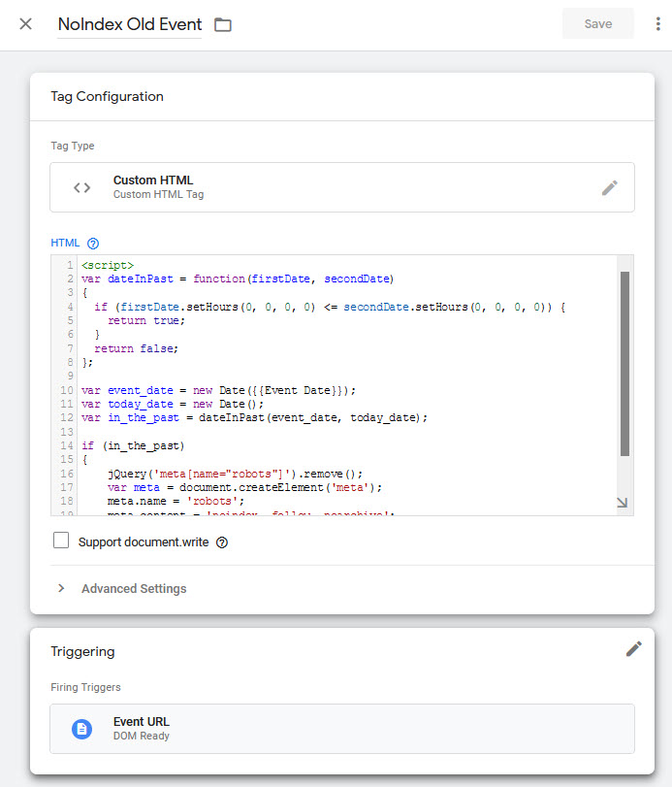Viewport: 672px width, 787px height.
Task: Click the Tag Configuration heading
Action: [107, 96]
